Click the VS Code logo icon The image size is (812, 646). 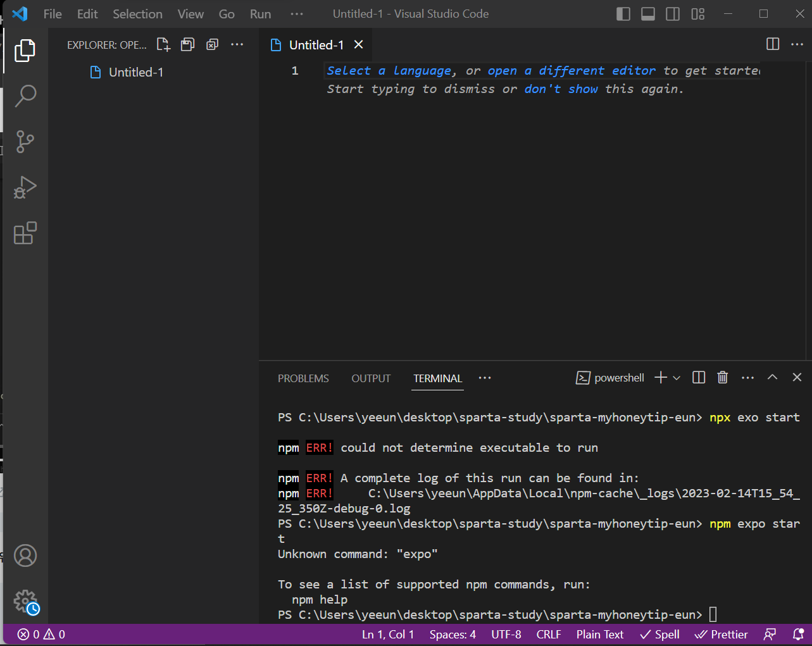(x=20, y=13)
